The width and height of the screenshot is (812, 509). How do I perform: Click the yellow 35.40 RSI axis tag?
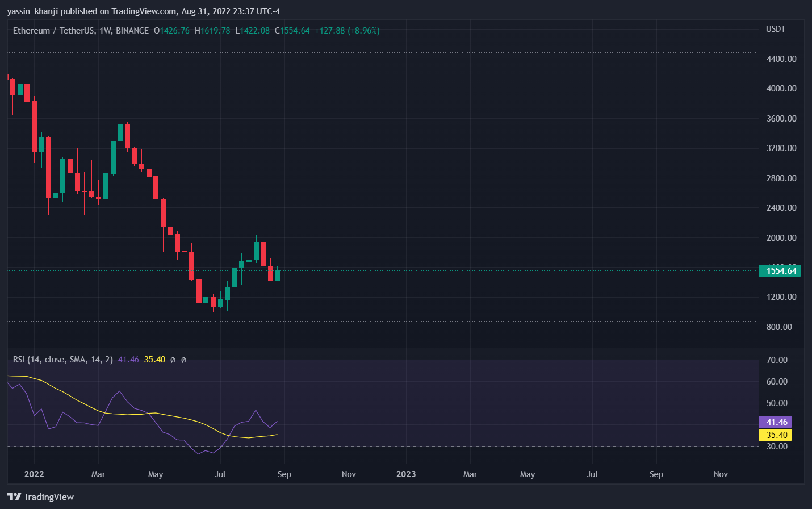click(776, 435)
